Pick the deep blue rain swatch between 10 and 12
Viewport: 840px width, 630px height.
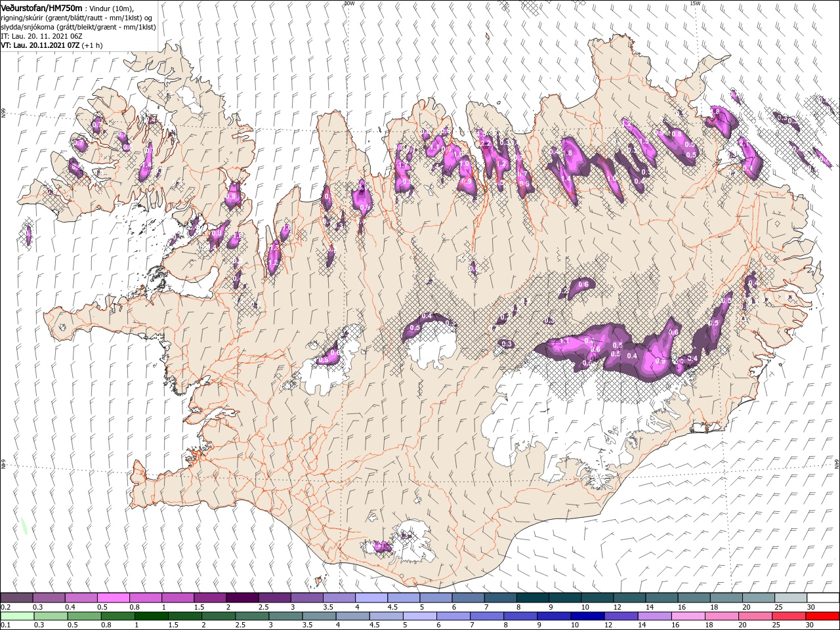(x=587, y=616)
